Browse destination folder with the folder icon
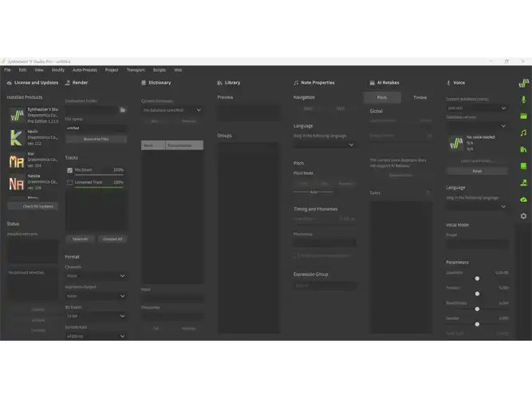This screenshot has width=532, height=399. [x=123, y=110]
